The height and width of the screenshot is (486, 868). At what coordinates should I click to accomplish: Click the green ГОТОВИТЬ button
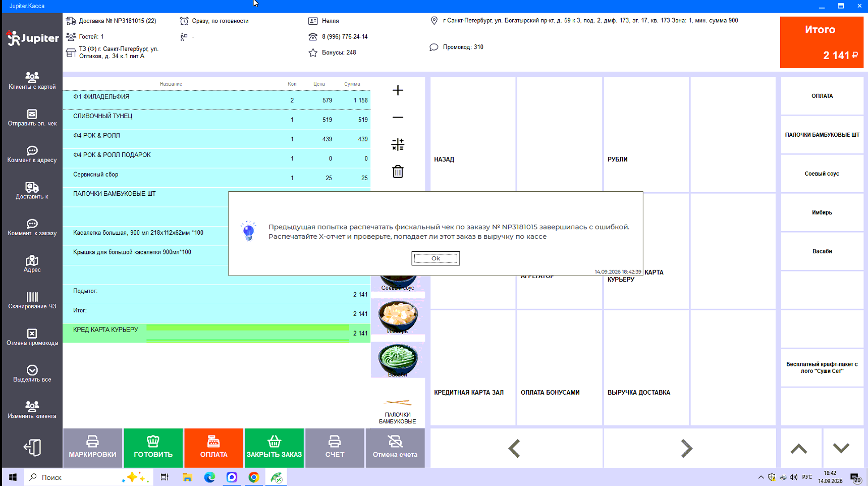pos(153,448)
